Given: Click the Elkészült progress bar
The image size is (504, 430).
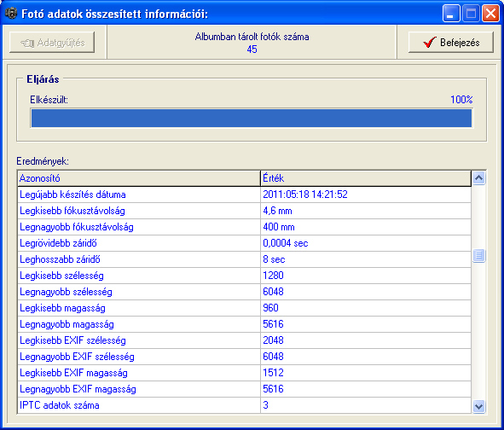Looking at the screenshot, I should 252,118.
